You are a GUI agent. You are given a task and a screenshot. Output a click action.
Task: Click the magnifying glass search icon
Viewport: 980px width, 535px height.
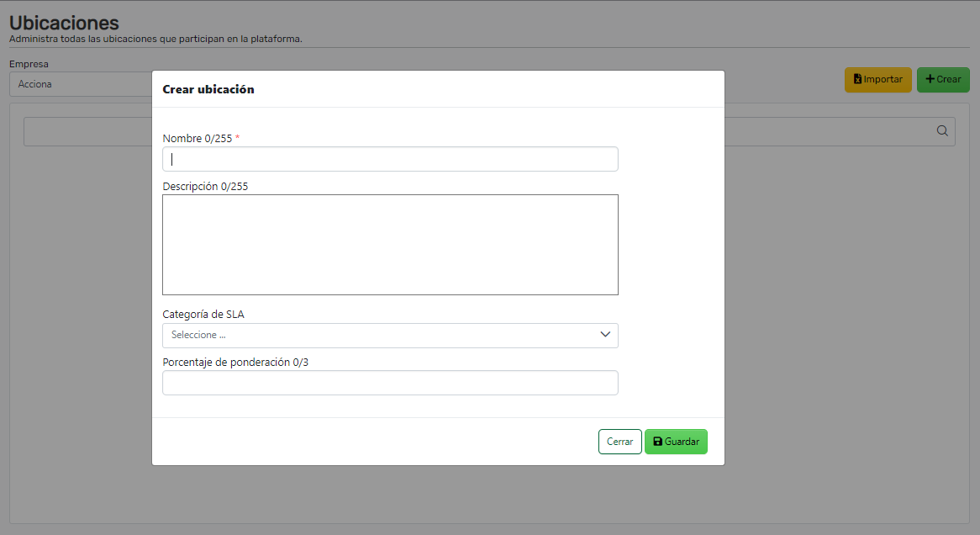pyautogui.click(x=942, y=131)
